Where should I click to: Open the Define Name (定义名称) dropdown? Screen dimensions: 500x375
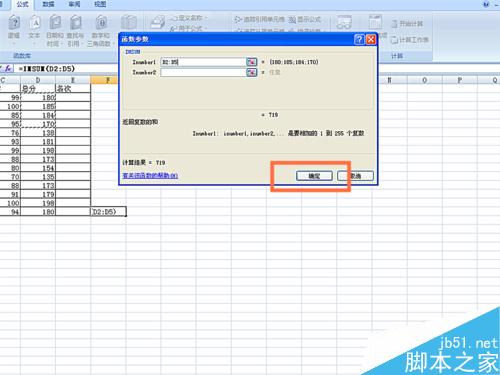[189, 18]
